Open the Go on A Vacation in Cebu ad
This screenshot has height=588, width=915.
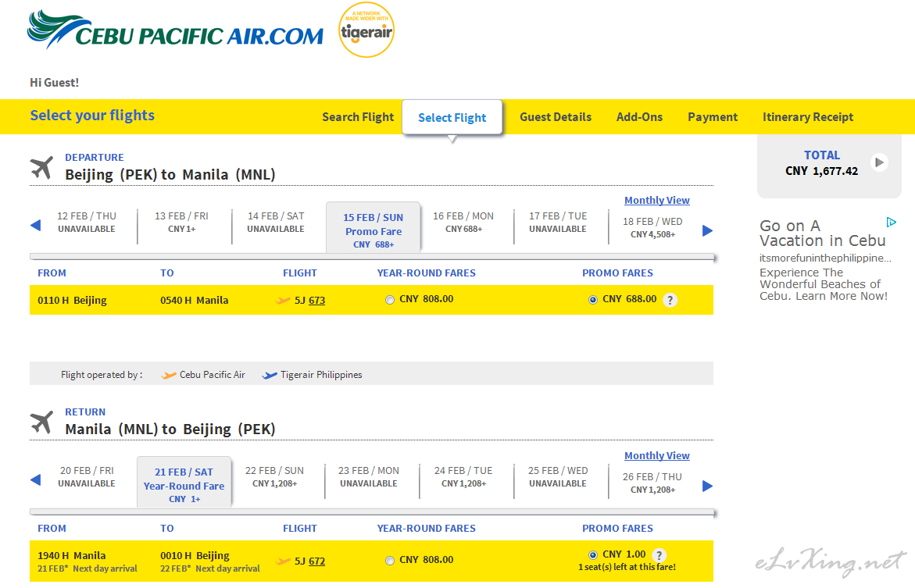823,233
